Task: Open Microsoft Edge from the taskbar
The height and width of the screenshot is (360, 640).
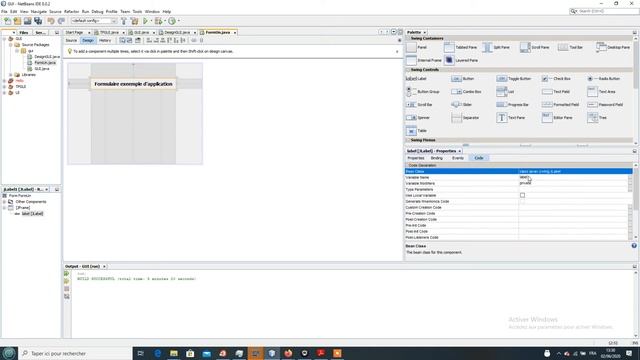Action: tap(158, 353)
